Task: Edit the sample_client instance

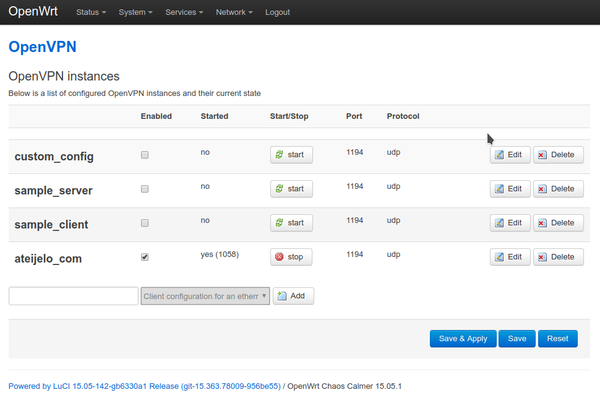Action: 510,223
